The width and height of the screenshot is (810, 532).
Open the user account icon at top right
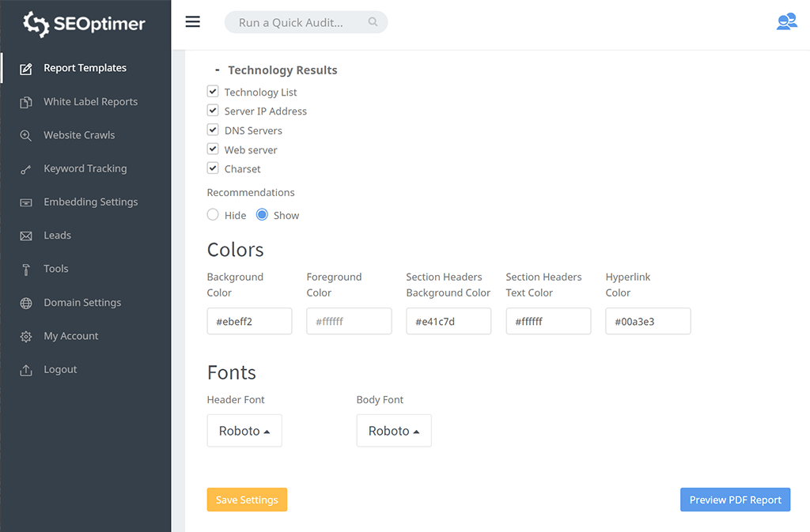pyautogui.click(x=786, y=22)
